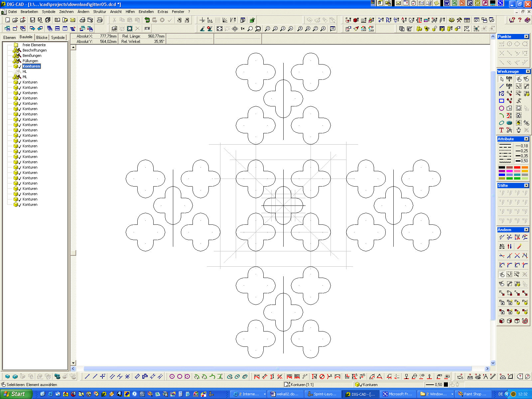Select the line drawing tool in Werkzeuge
This screenshot has height=399, width=532.
coord(501,86)
